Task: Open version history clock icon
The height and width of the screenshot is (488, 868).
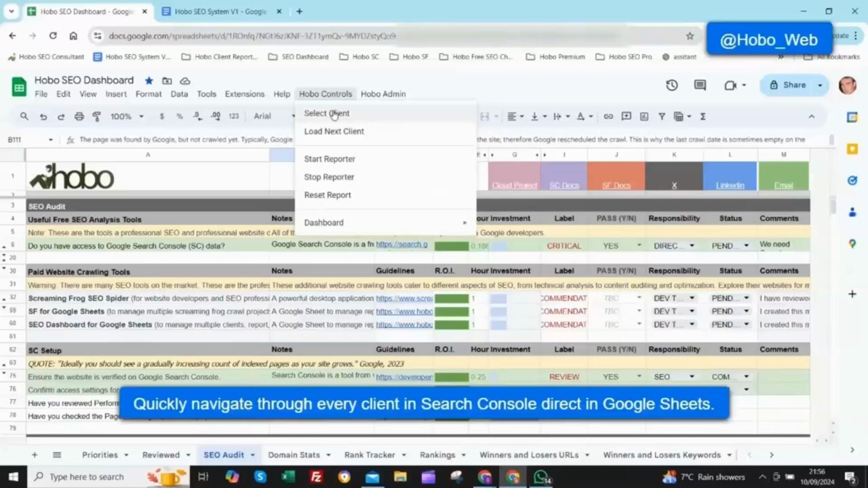Action: [x=671, y=85]
